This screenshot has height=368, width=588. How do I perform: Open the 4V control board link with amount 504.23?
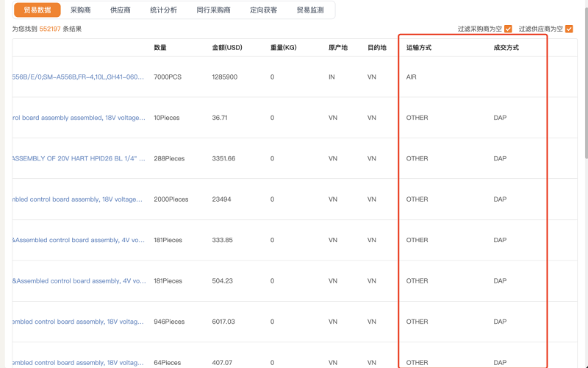click(x=79, y=281)
